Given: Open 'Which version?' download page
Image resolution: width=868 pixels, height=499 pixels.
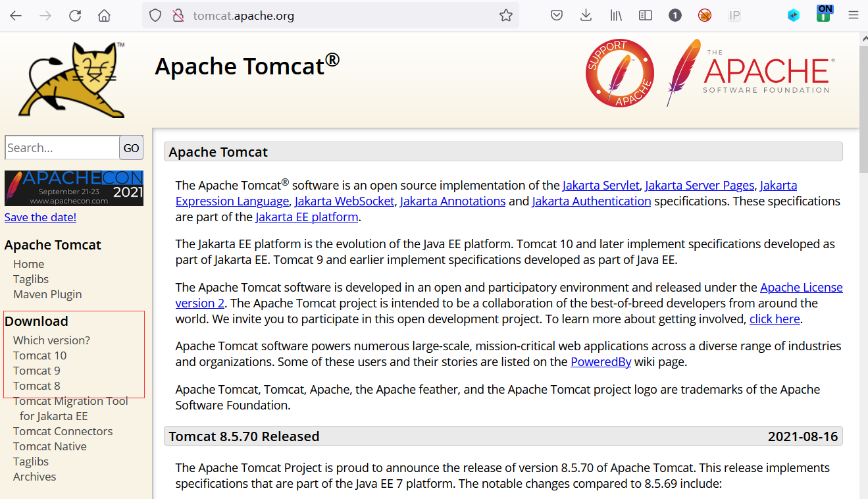Looking at the screenshot, I should tap(51, 340).
